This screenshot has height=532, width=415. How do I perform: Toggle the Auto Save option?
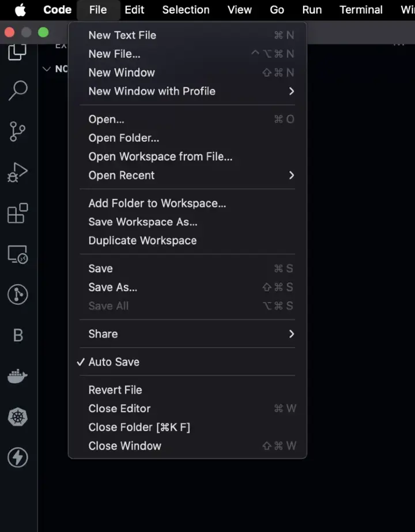click(114, 362)
